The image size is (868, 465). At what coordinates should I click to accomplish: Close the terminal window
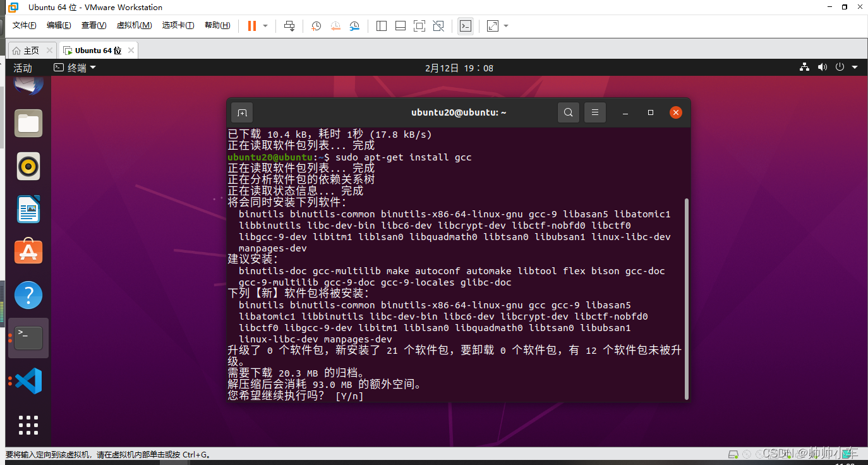click(676, 112)
